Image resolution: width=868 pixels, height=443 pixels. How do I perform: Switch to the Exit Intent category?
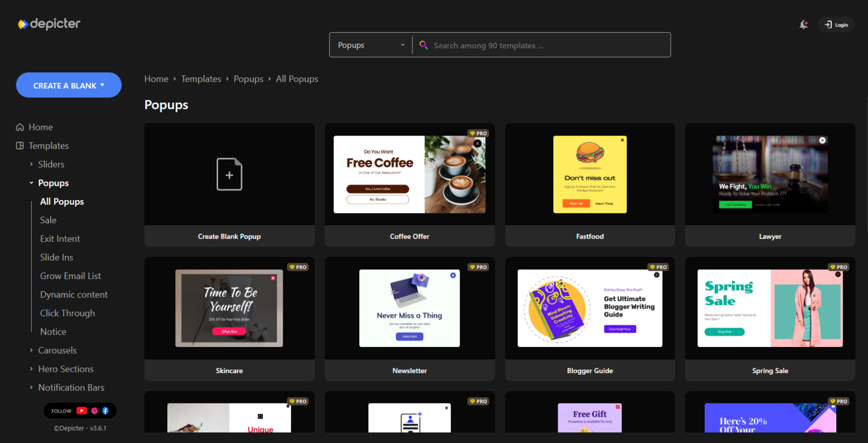[x=59, y=238]
